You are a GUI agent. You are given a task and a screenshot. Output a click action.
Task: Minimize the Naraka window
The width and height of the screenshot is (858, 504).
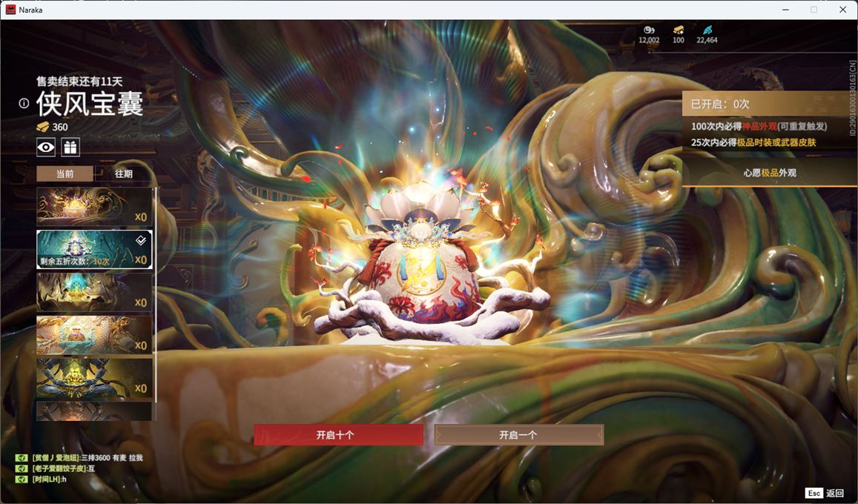786,10
